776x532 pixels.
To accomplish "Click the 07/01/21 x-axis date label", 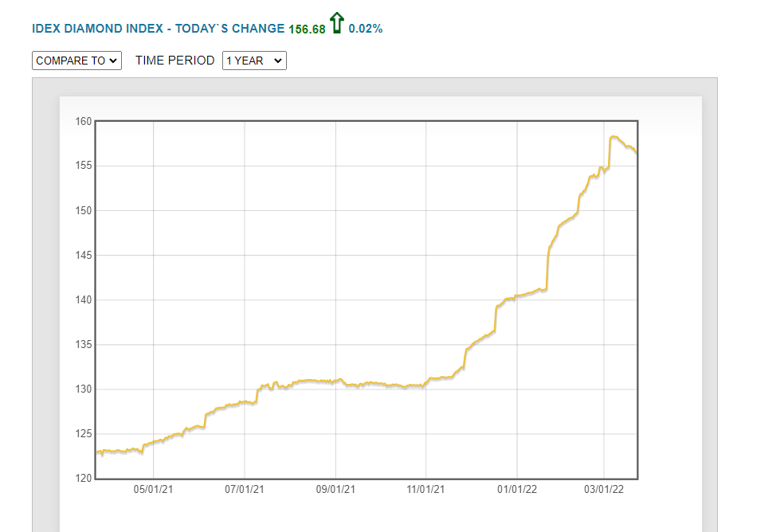I will [x=245, y=490].
